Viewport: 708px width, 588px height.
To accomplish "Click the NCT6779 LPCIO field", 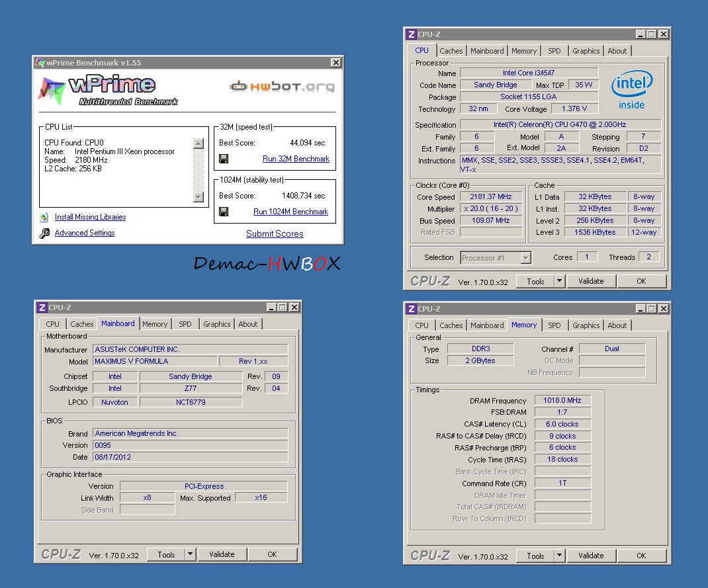I will [191, 402].
